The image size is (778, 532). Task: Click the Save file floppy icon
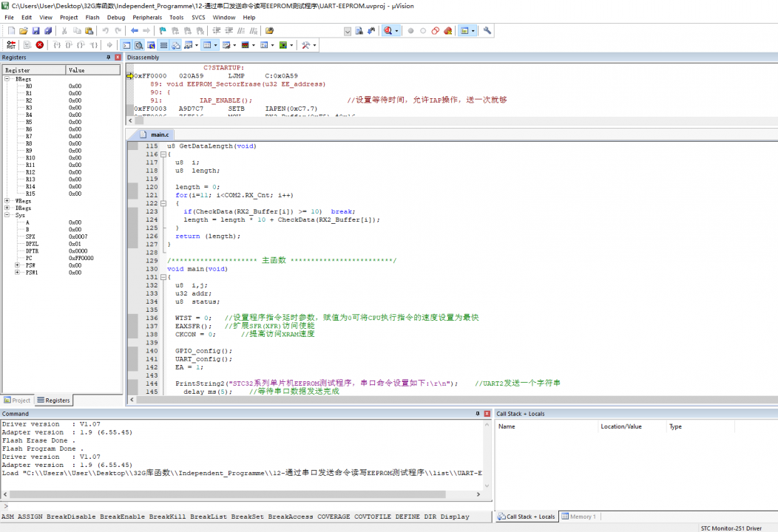point(36,31)
